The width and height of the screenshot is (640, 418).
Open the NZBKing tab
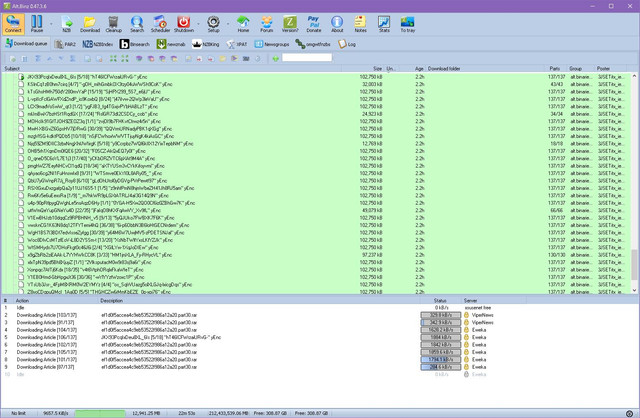coord(206,44)
